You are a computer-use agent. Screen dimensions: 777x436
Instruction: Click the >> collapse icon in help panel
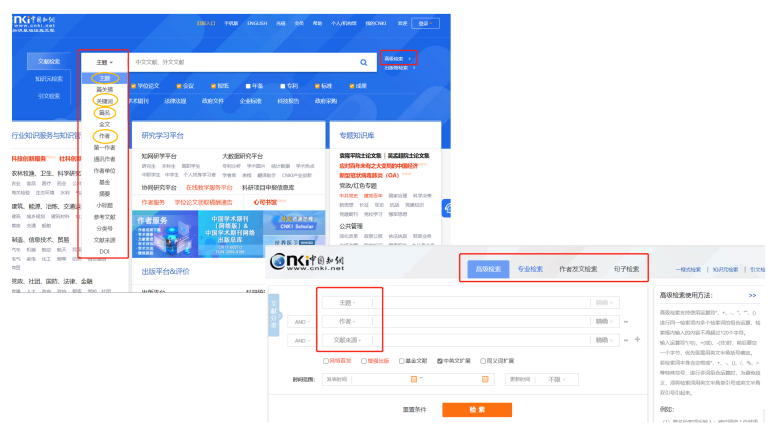(752, 296)
